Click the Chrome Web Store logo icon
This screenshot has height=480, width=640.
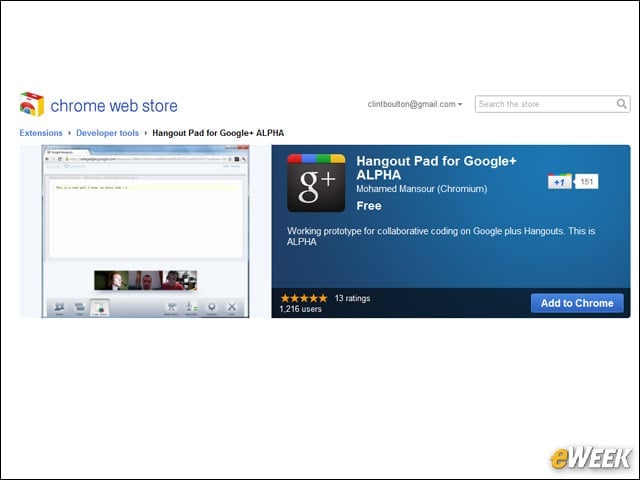(x=32, y=104)
